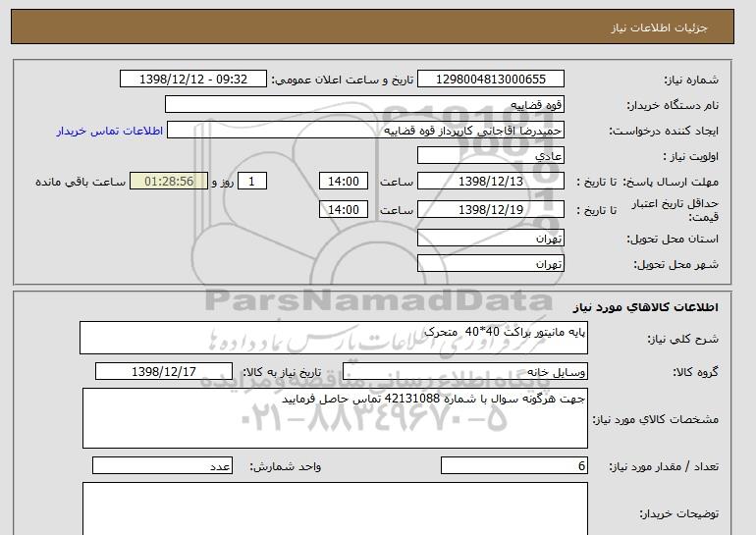Click the delivery province field تهران

pyautogui.click(x=490, y=239)
